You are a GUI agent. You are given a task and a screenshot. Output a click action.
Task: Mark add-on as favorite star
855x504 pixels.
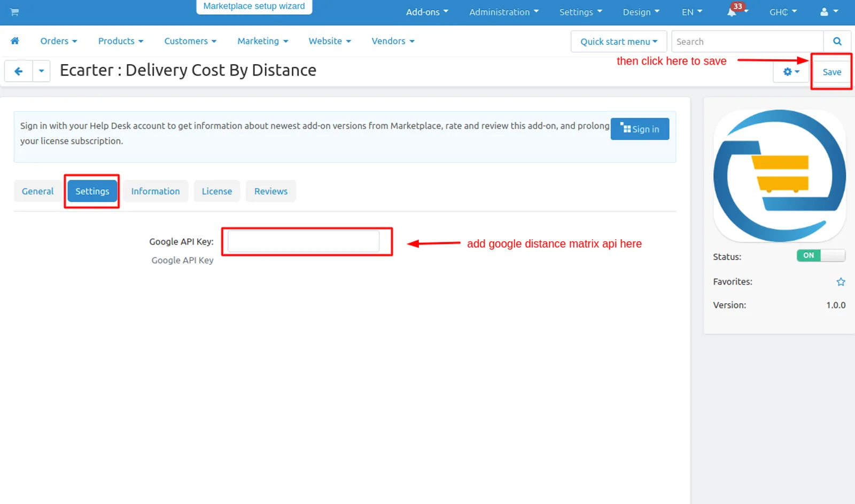click(841, 282)
